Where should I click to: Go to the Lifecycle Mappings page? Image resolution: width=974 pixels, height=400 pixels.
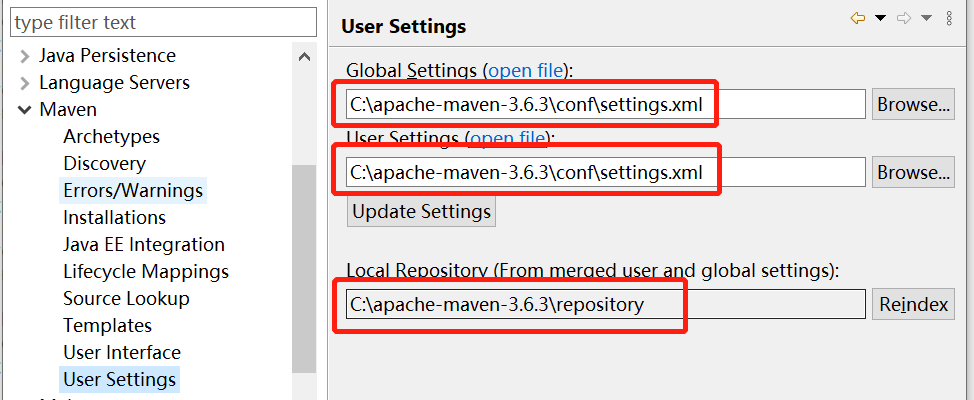[x=146, y=271]
